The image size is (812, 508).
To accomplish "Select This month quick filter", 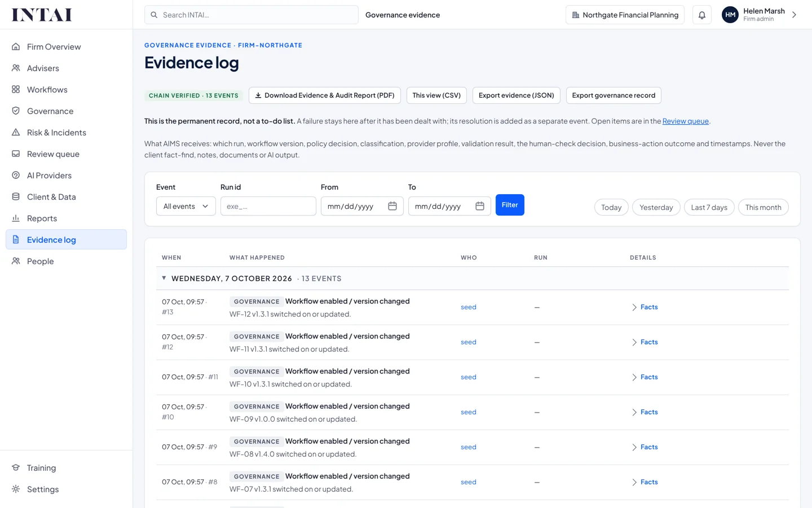I will point(764,207).
